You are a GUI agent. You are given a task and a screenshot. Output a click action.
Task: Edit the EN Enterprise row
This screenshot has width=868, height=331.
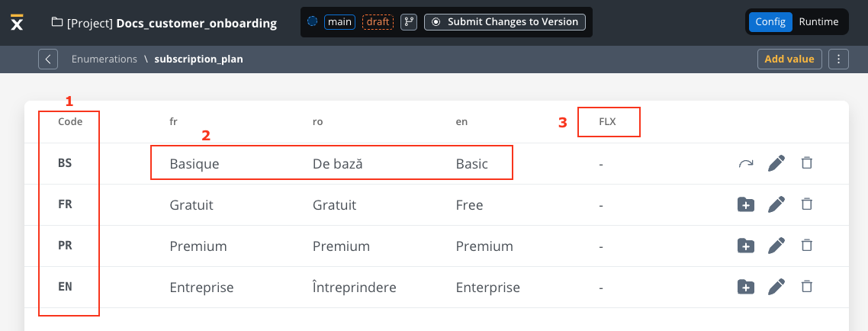(776, 286)
